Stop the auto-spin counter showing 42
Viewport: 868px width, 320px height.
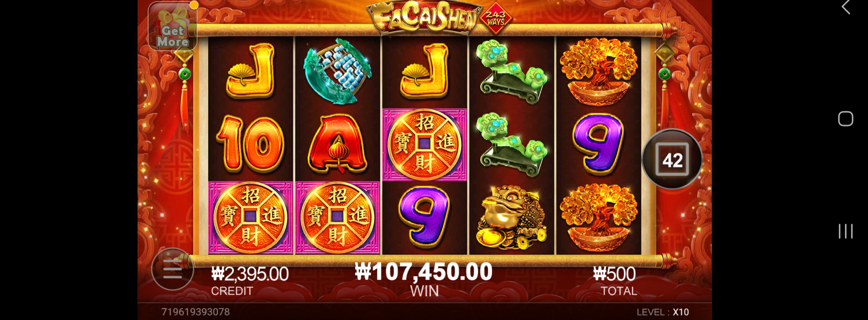coord(672,159)
